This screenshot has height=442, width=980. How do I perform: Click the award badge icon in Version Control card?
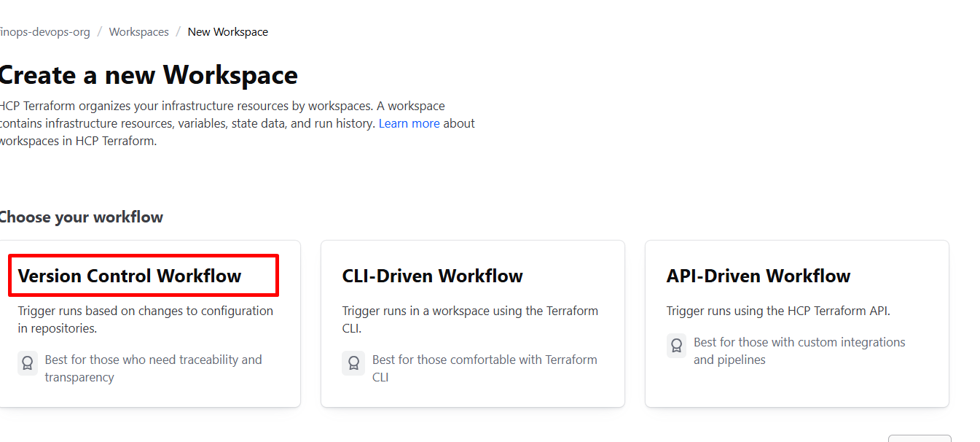(28, 362)
